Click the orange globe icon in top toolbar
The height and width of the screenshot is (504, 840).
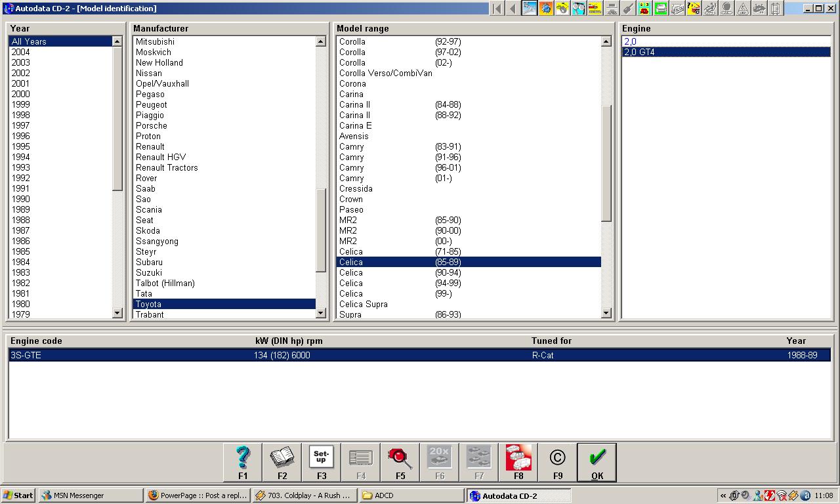click(x=546, y=9)
